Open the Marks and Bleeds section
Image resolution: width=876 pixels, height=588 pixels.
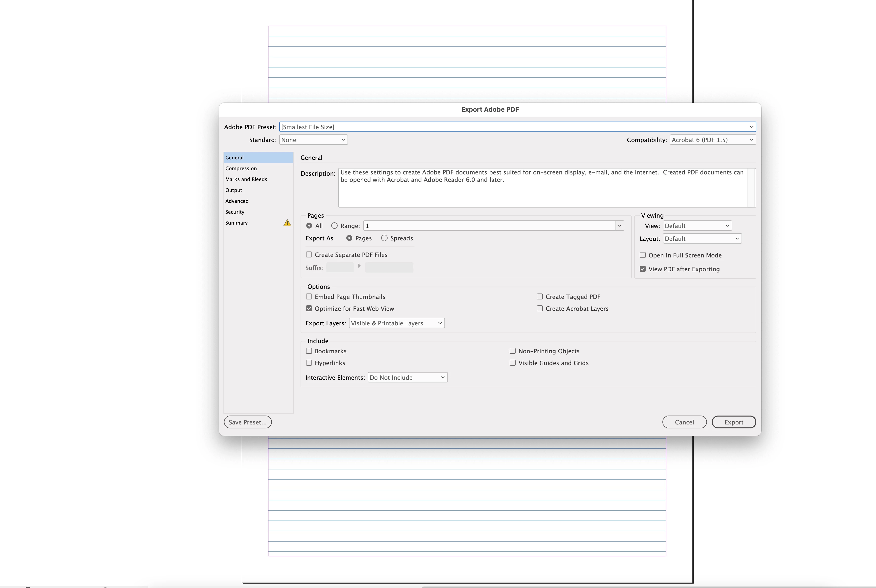pos(246,179)
